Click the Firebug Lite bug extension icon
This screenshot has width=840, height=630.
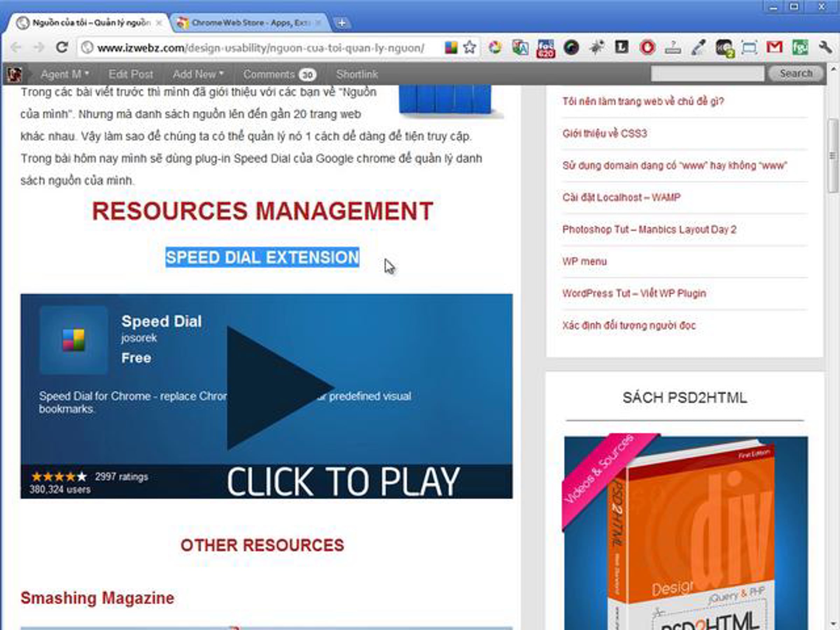pyautogui.click(x=597, y=48)
